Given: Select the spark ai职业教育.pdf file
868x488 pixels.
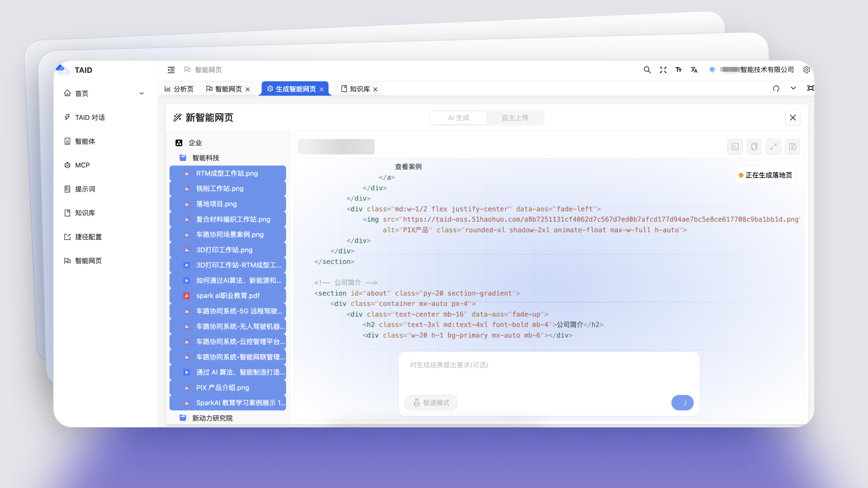Looking at the screenshot, I should pos(227,296).
